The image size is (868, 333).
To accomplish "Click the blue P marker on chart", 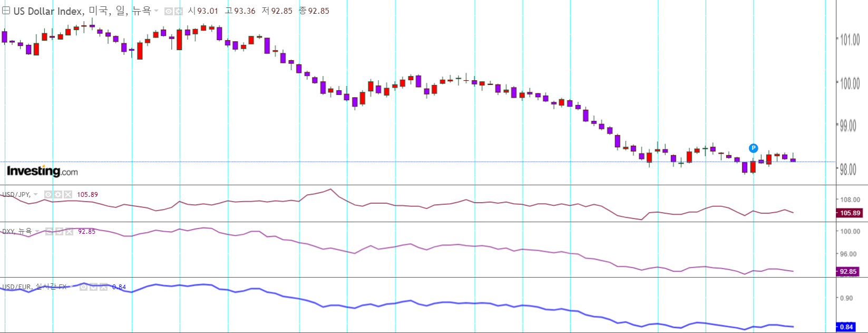I will [754, 148].
